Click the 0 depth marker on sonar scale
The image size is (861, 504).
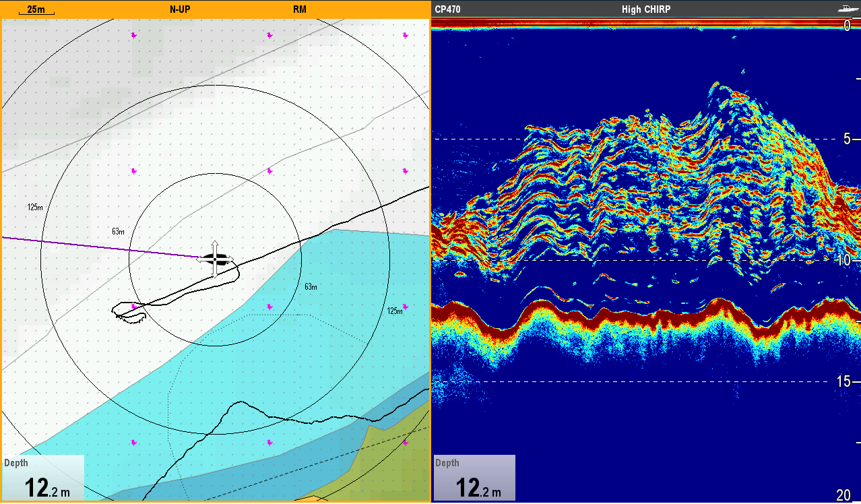coord(848,26)
